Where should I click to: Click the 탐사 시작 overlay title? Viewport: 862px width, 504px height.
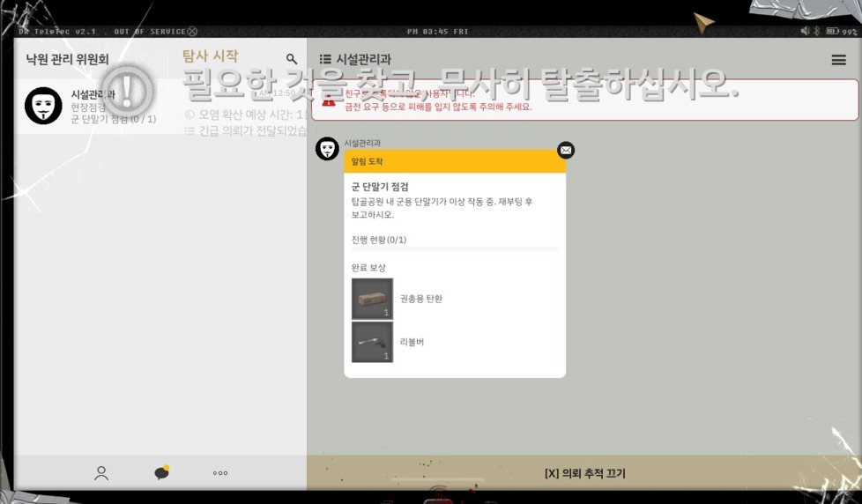point(210,56)
